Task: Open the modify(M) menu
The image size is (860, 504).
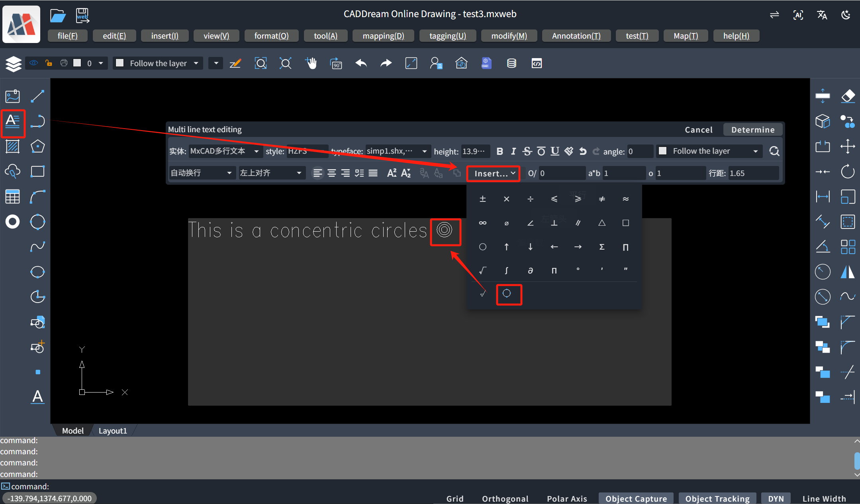Action: (x=509, y=36)
